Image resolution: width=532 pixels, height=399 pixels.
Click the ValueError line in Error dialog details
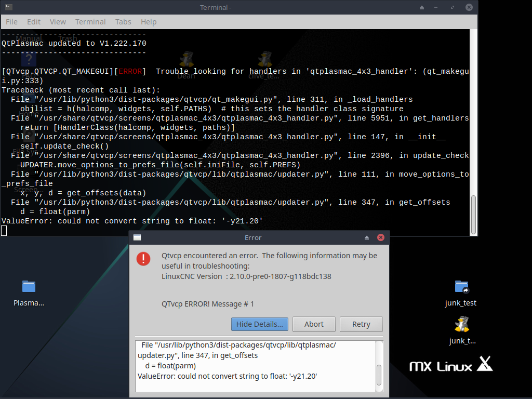click(228, 376)
